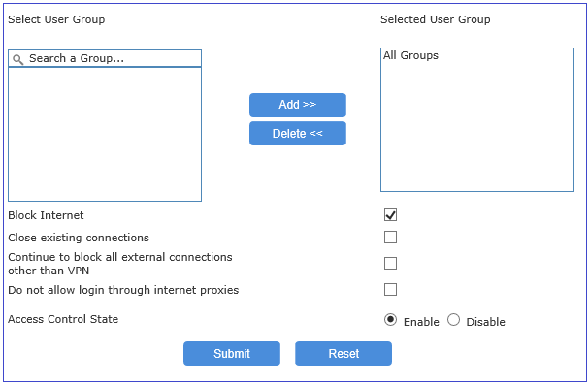The width and height of the screenshot is (588, 383).
Task: Tick the block external connections except VPN checkbox
Action: click(x=390, y=264)
